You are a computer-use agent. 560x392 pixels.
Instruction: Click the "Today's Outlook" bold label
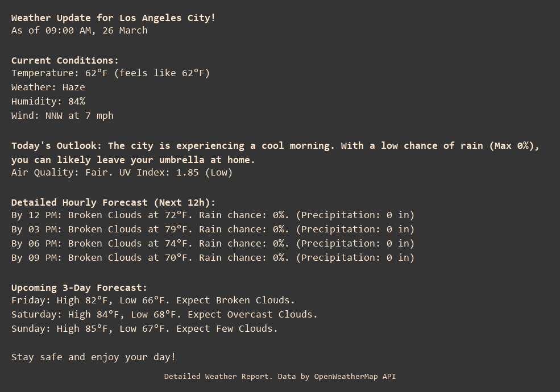point(56,145)
